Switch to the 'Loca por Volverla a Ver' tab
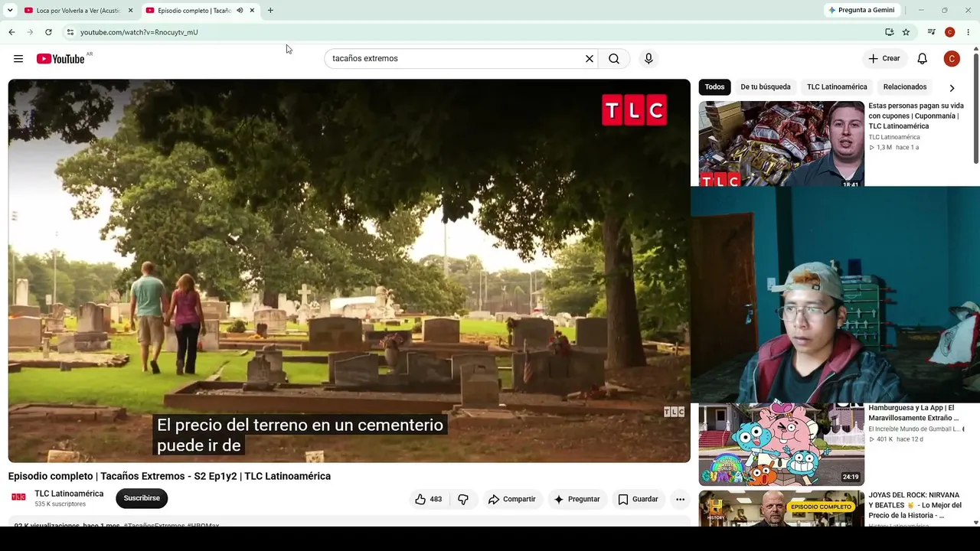The height and width of the screenshot is (551, 980). point(78,11)
